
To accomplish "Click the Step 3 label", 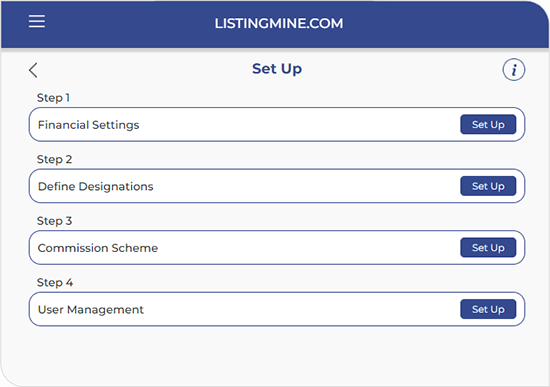I will coord(54,221).
